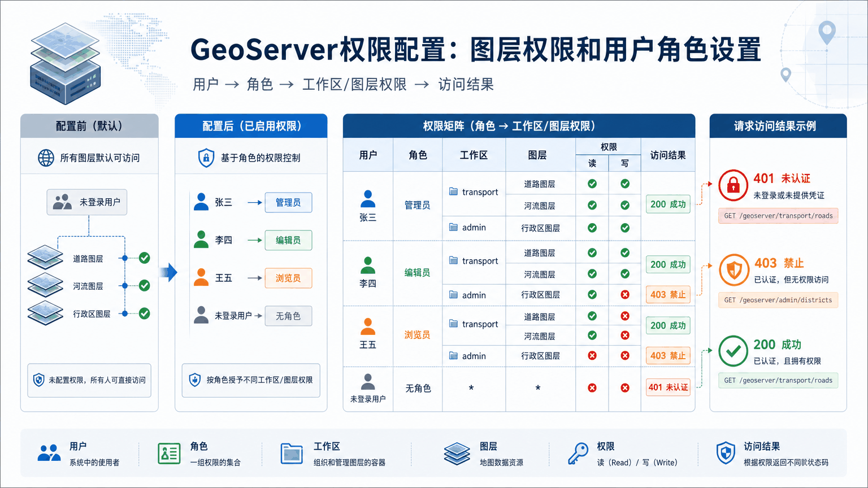Click 403 禁止 badge in 李四 row
Image resolution: width=868 pixels, height=488 pixels.
pos(668,294)
